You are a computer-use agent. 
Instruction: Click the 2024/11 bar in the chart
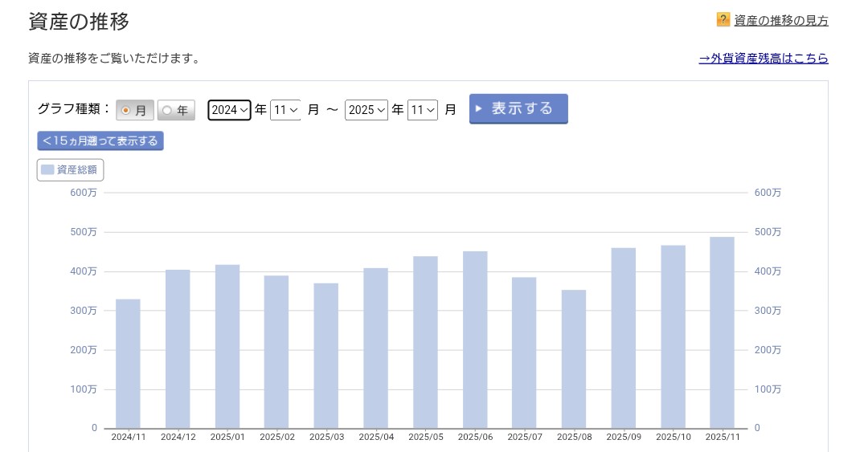128,364
